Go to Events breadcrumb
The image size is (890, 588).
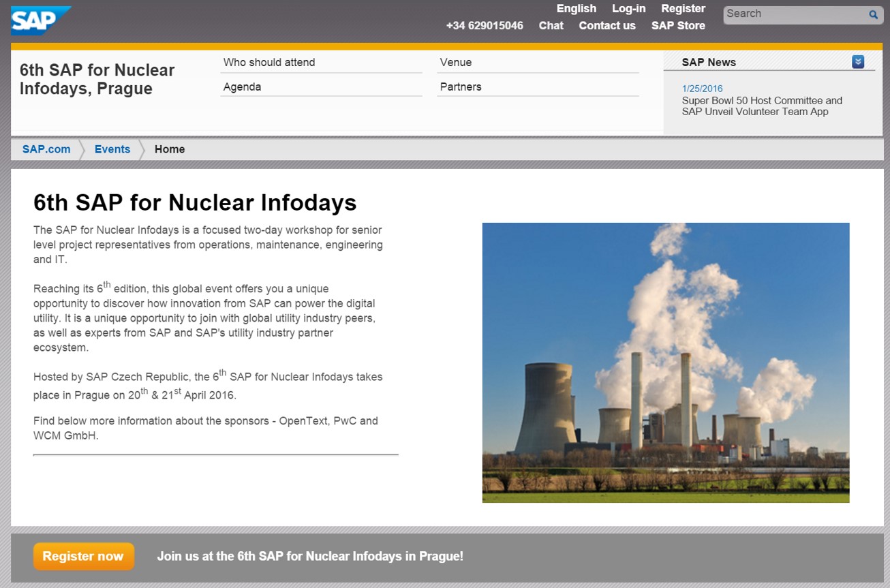tap(112, 149)
